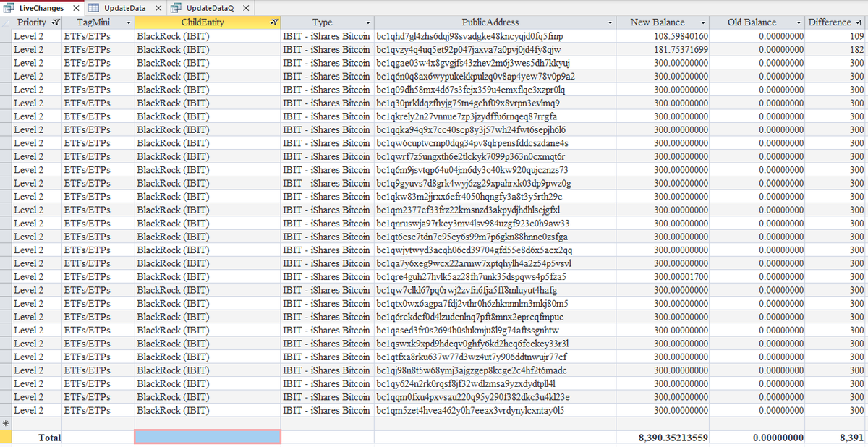The image size is (868, 447).
Task: Open the Old Balance column dropdown arrow
Action: tap(798, 22)
